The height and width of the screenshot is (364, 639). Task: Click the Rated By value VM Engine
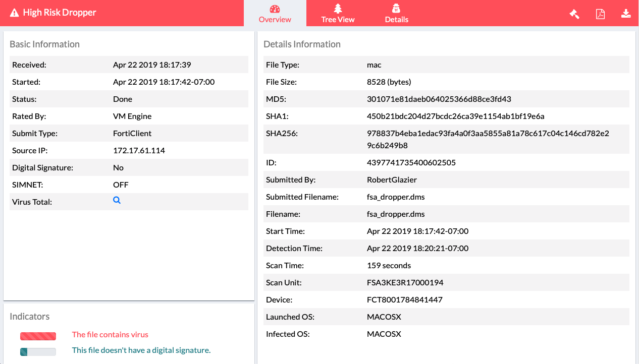[x=132, y=116]
